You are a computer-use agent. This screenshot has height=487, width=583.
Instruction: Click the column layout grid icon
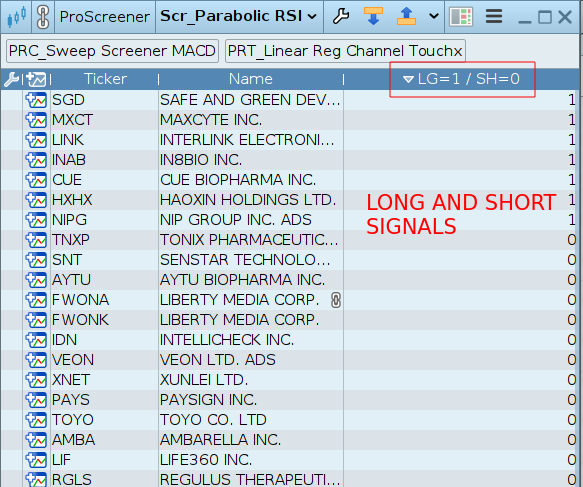(x=461, y=17)
